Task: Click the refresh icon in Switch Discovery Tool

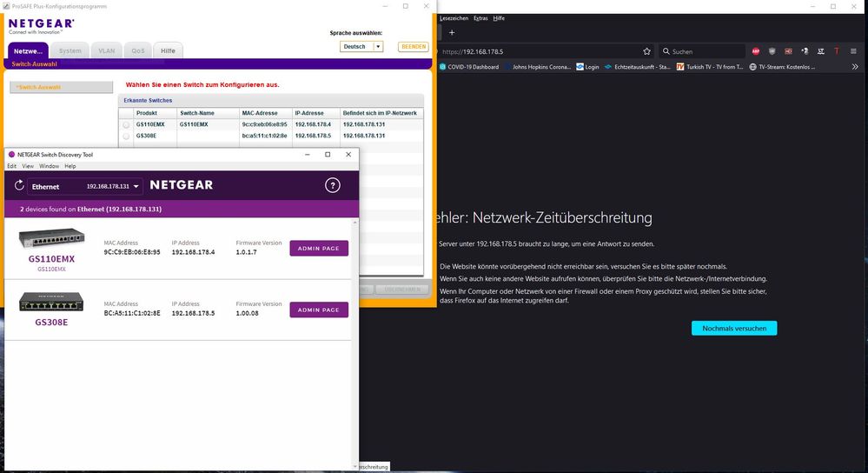Action: (19, 185)
